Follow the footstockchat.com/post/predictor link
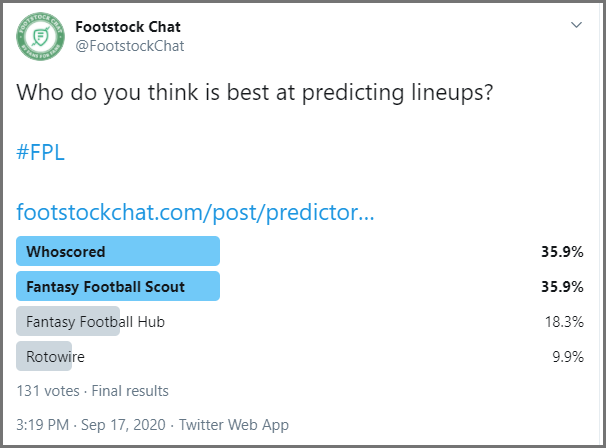The width and height of the screenshot is (606, 448). coord(195,213)
